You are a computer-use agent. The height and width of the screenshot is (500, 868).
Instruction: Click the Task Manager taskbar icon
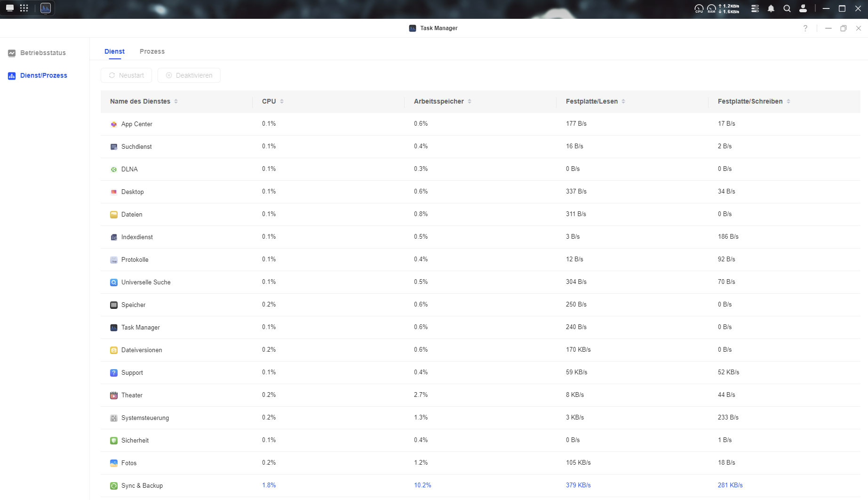point(46,8)
